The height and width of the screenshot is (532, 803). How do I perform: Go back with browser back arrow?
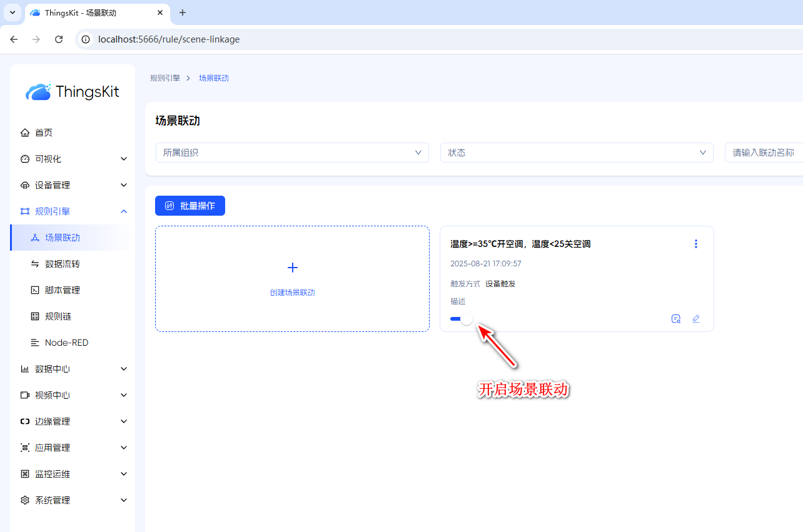14,39
